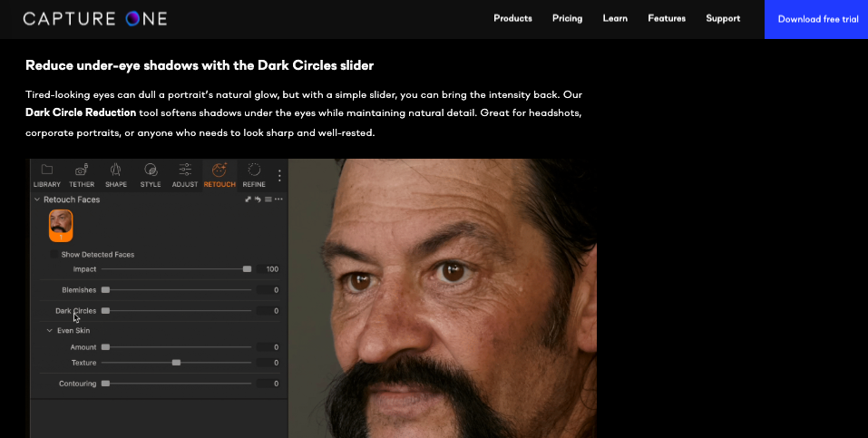Screen dimensions: 868x438
Task: Go to the Pricing page
Action: pos(568,18)
